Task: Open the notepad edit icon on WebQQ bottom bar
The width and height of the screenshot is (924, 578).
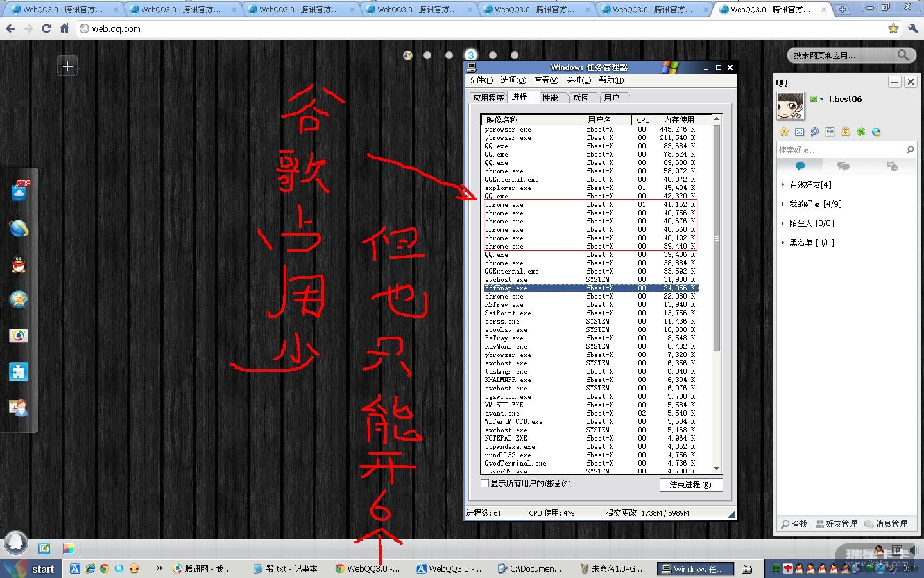Action: click(x=44, y=548)
